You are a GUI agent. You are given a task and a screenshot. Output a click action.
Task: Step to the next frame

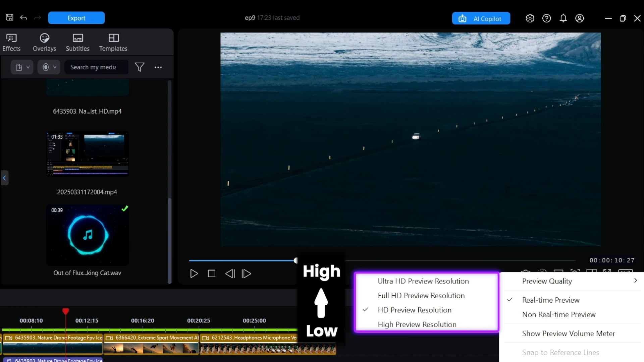[247, 274]
